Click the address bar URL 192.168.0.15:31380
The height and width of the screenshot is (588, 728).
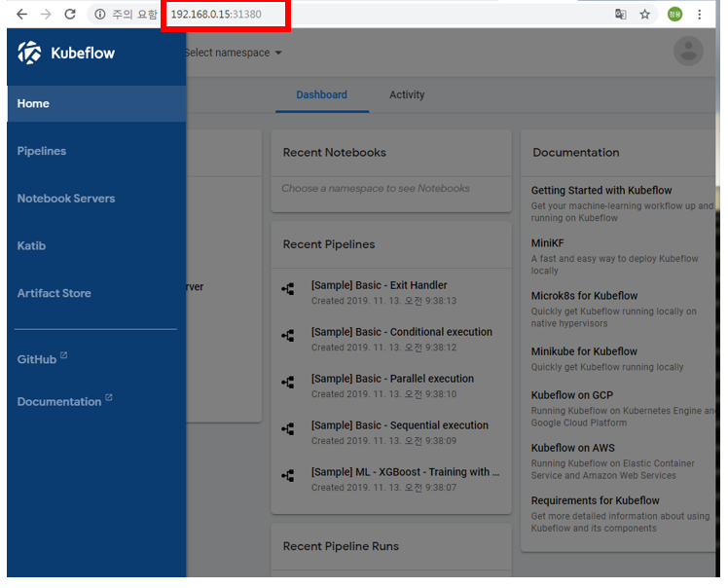216,15
